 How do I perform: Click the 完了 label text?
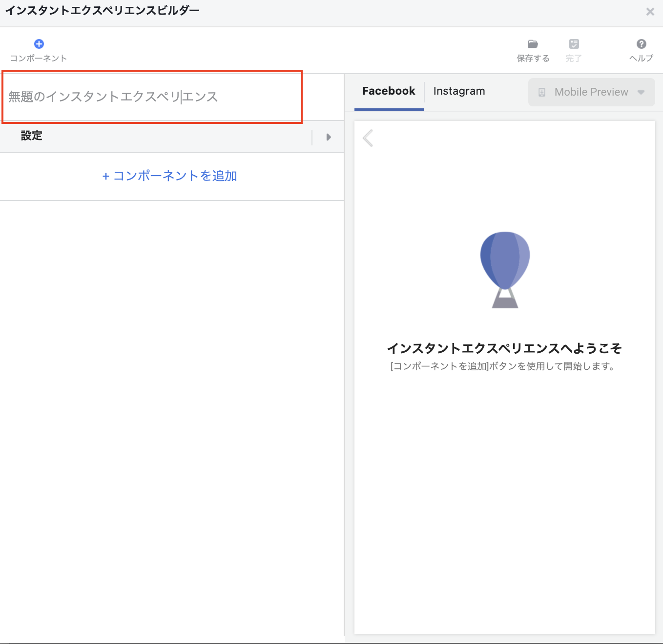pyautogui.click(x=574, y=59)
